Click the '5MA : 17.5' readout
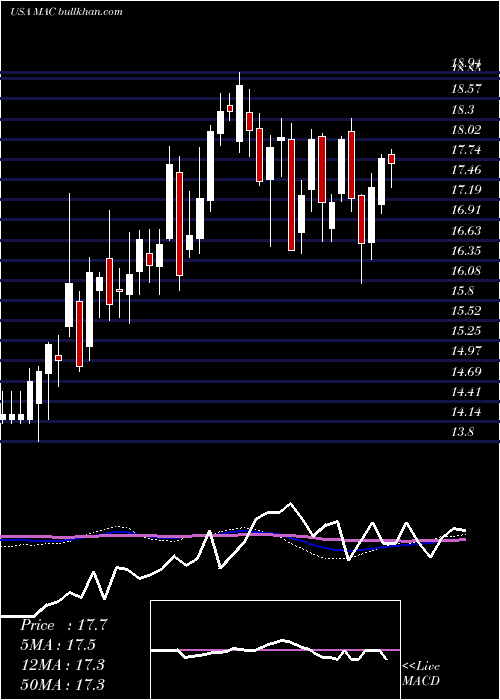The height and width of the screenshot is (700, 500). pos(58,645)
